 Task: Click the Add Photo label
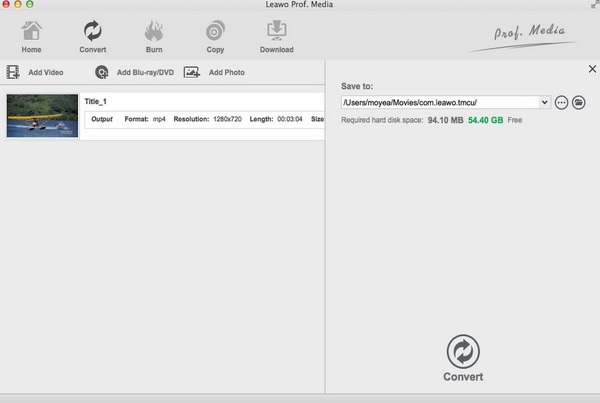pos(227,72)
